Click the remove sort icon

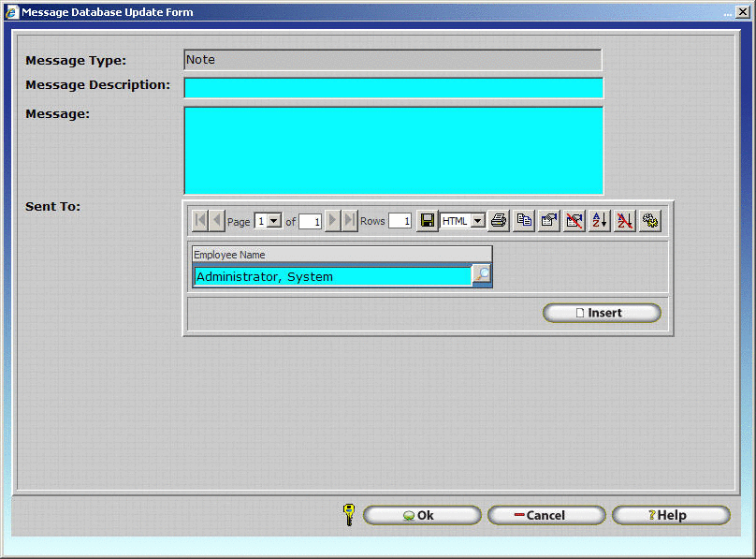click(624, 221)
